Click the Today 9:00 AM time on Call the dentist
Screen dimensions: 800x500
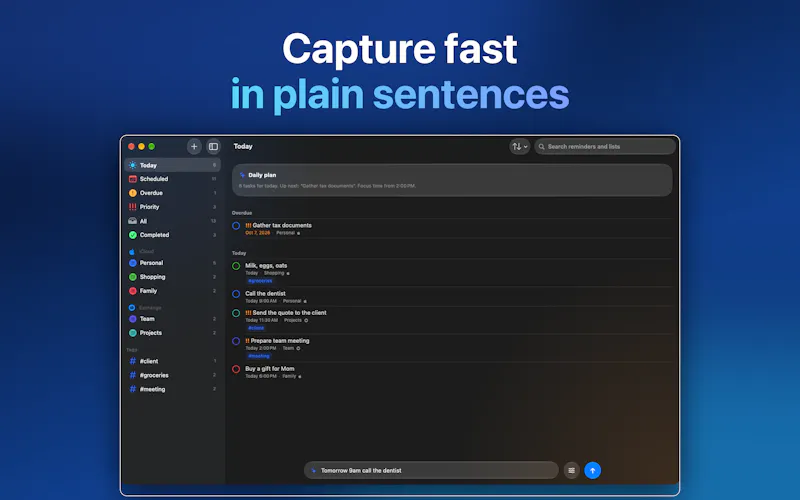[x=261, y=301]
